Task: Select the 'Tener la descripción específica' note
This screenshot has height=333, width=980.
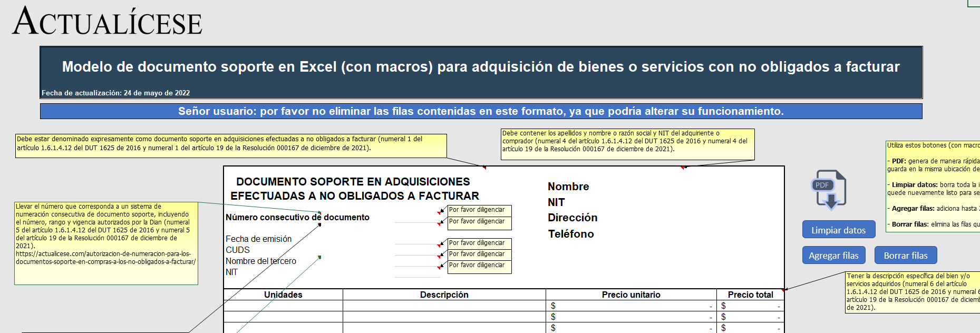Action: (x=913, y=292)
